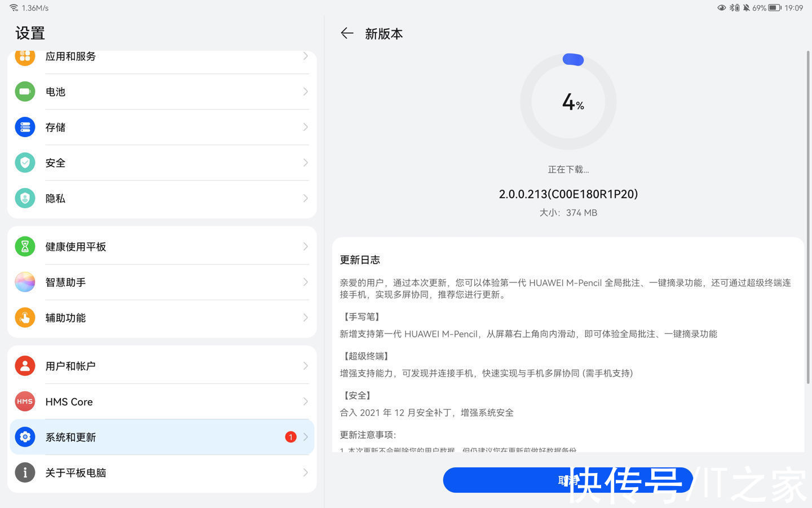Tap the 【安全】 section heading
Screen dimensions: 812x508
point(357,396)
